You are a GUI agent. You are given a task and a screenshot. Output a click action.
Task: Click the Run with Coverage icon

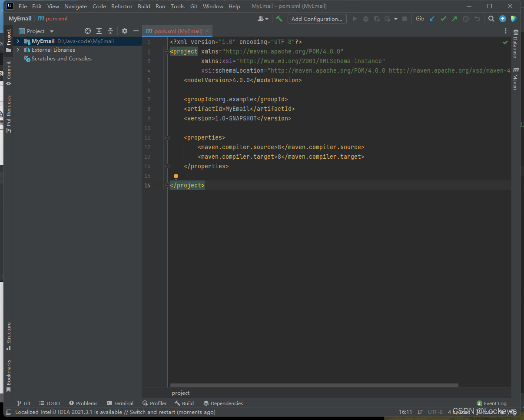pos(377,19)
